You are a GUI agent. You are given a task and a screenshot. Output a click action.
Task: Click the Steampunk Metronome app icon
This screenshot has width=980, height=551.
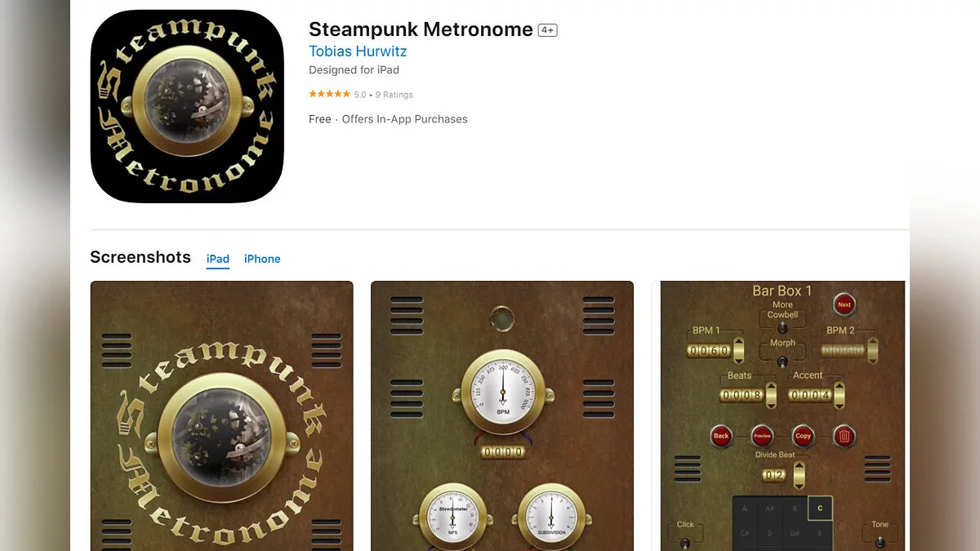pos(187,106)
